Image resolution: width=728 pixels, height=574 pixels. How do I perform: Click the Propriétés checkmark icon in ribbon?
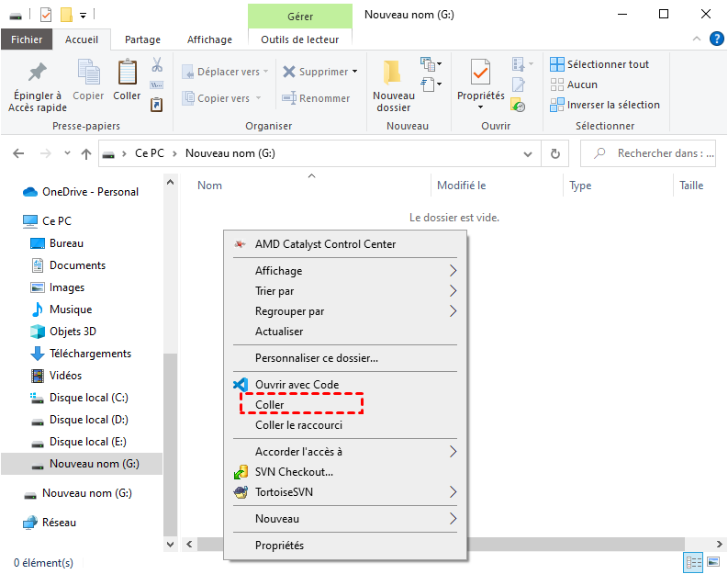(x=480, y=73)
